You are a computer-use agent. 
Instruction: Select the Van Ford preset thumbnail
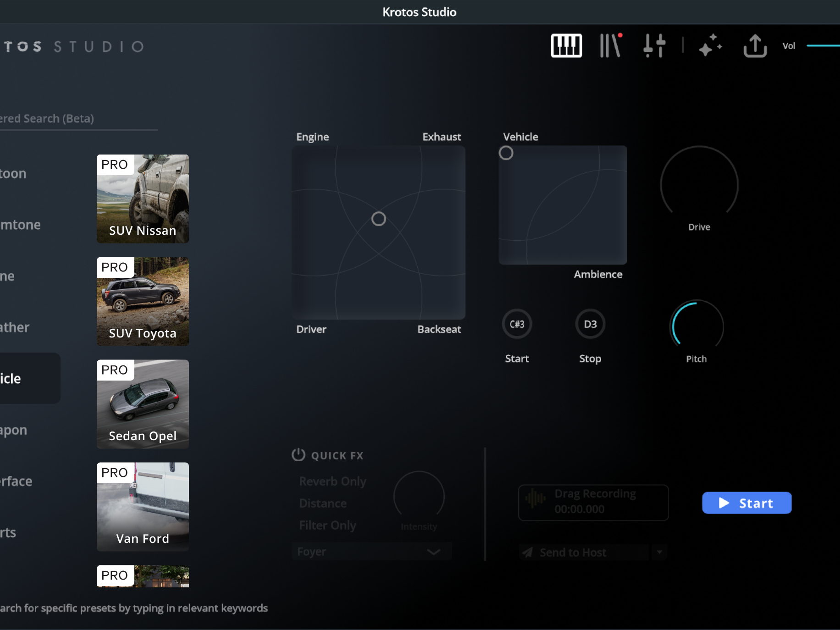143,507
